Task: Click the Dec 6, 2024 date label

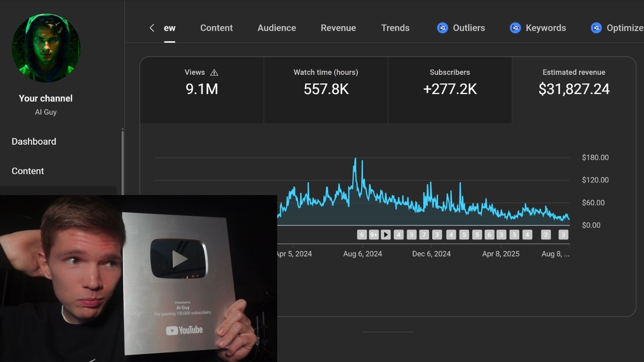Action: tap(431, 254)
